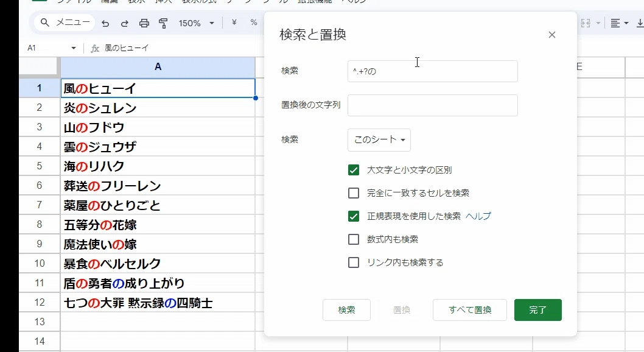The height and width of the screenshot is (352, 644).
Task: Print the spreadsheet
Action: [x=144, y=23]
